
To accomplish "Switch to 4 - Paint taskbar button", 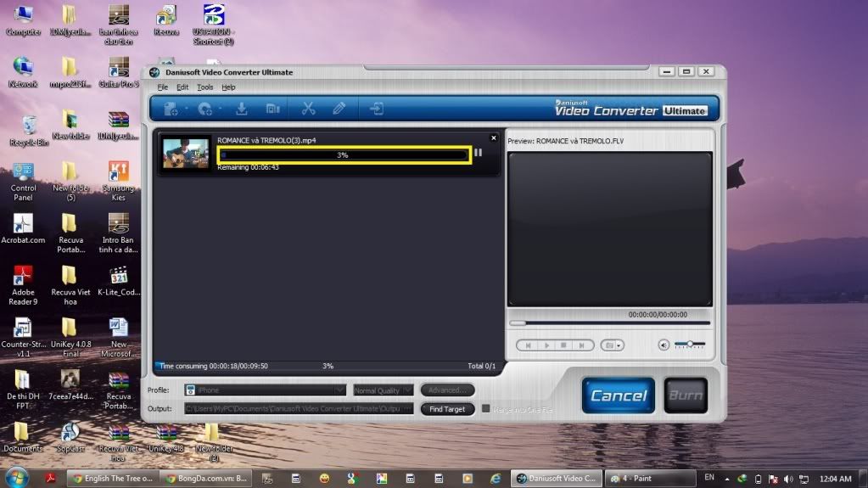I will click(650, 479).
